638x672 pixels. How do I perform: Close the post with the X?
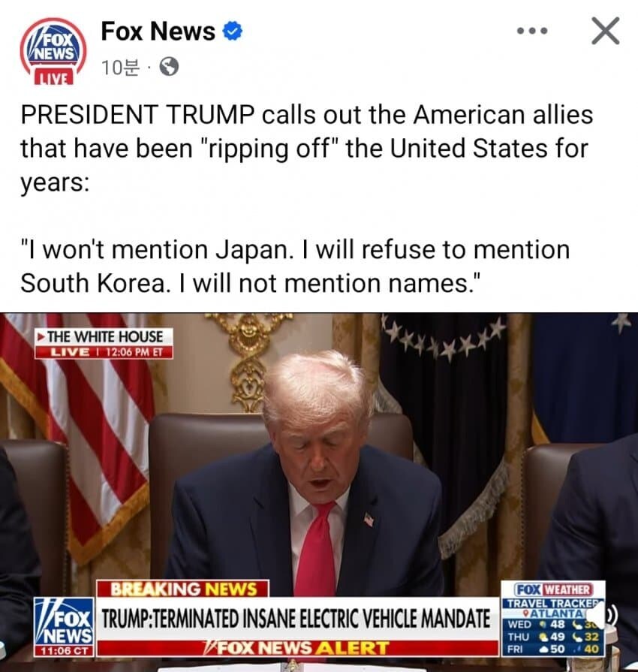(x=606, y=31)
